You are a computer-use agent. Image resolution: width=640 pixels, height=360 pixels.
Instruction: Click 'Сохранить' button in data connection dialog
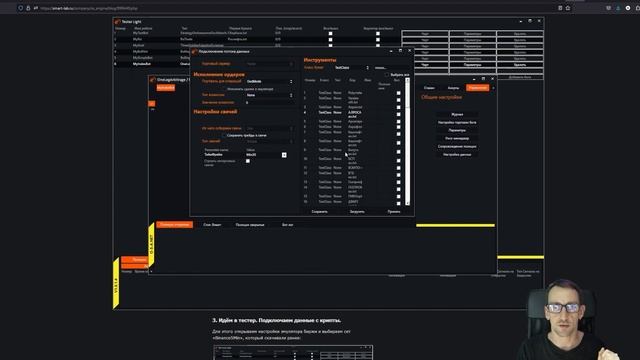tap(320, 212)
